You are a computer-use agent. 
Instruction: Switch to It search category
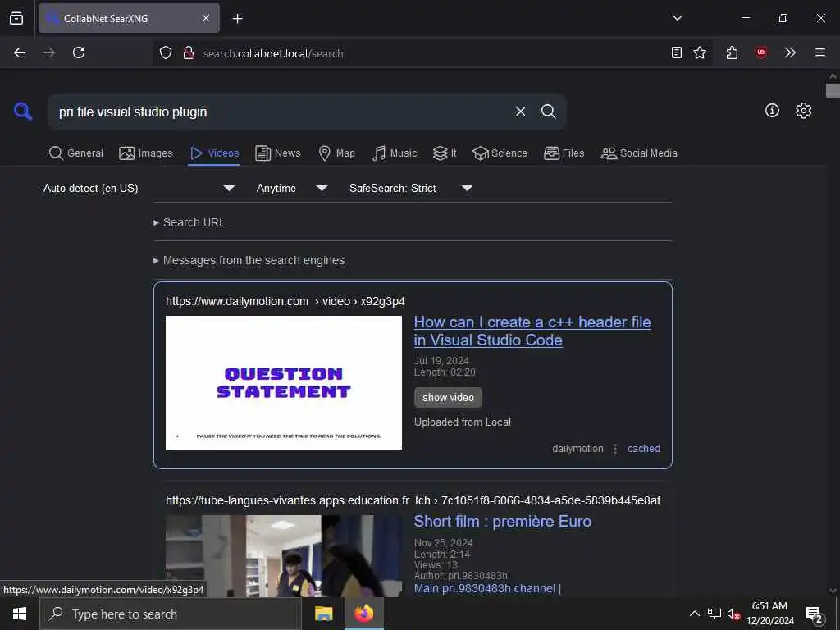[445, 153]
